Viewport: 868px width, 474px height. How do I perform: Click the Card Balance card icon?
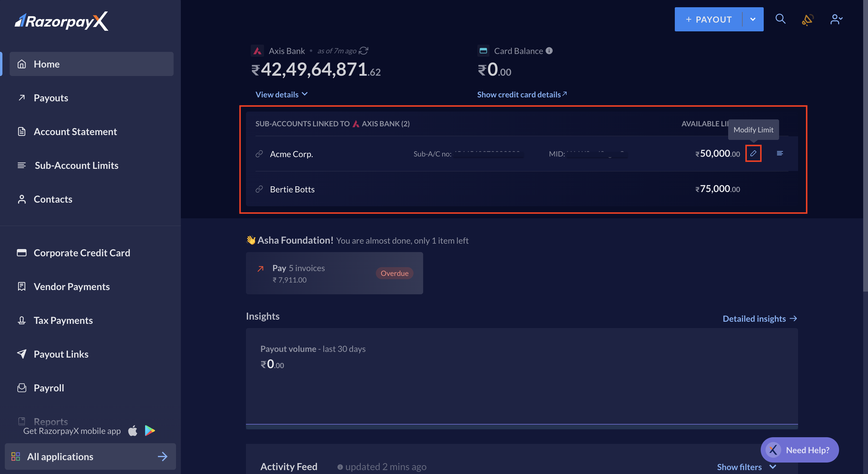click(483, 51)
